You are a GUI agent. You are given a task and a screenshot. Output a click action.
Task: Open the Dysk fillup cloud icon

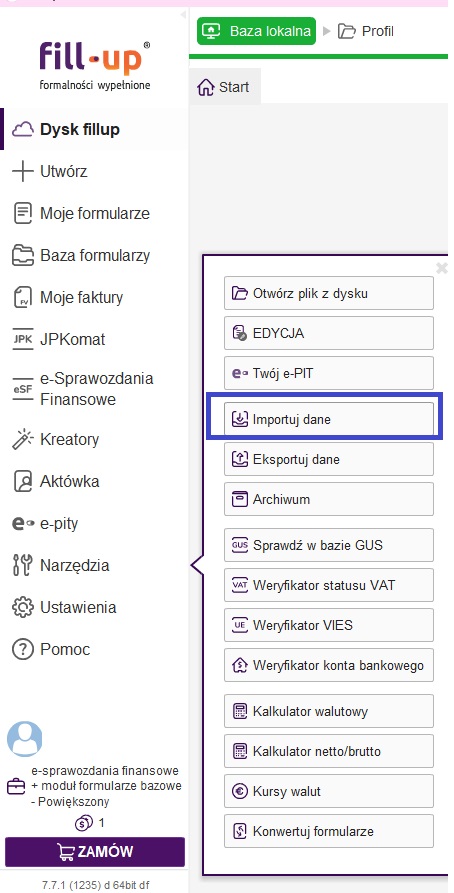23,130
